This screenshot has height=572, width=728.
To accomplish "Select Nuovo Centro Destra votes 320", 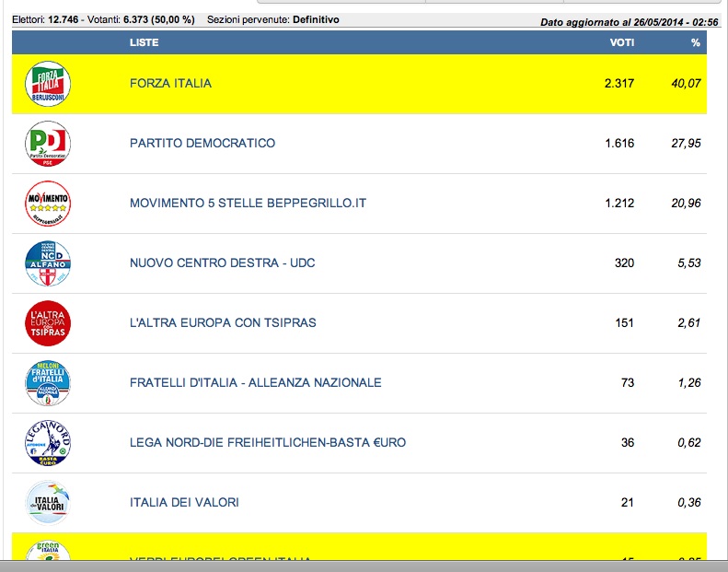I will tap(625, 263).
